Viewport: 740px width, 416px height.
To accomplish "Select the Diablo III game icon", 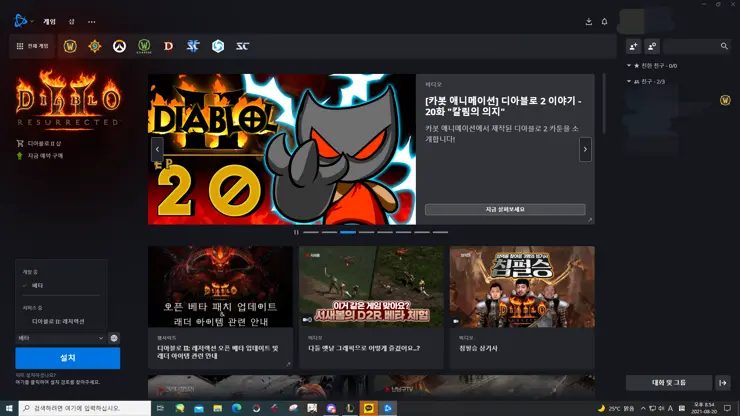I will [x=168, y=46].
